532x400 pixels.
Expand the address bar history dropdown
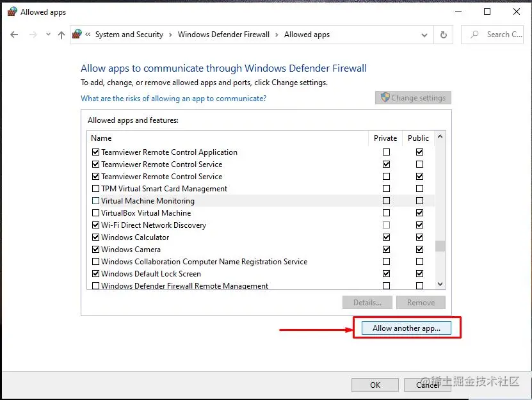point(424,35)
